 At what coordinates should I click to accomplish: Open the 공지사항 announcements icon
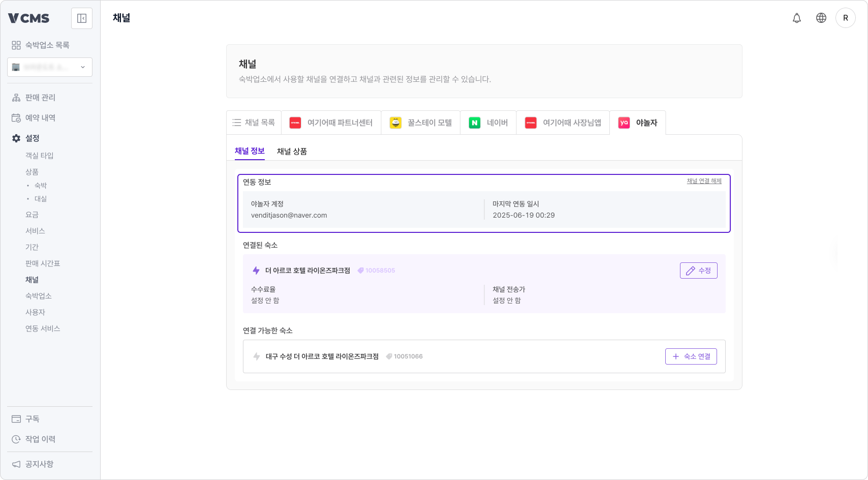click(16, 464)
